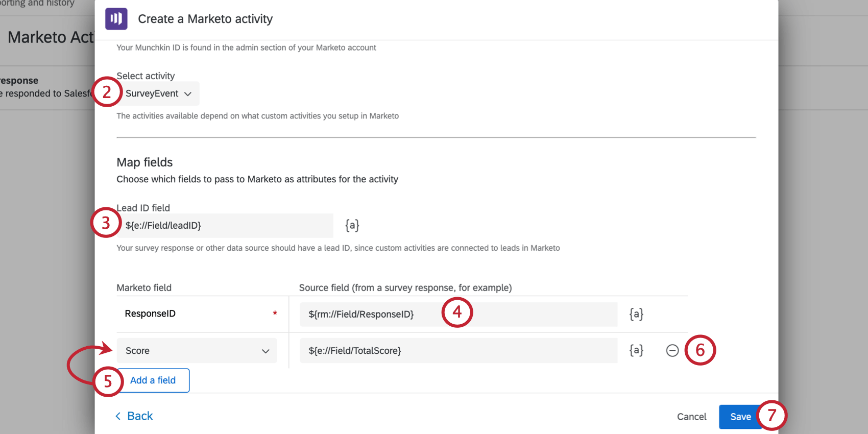
Task: Remove the Score field mapping row
Action: point(672,350)
